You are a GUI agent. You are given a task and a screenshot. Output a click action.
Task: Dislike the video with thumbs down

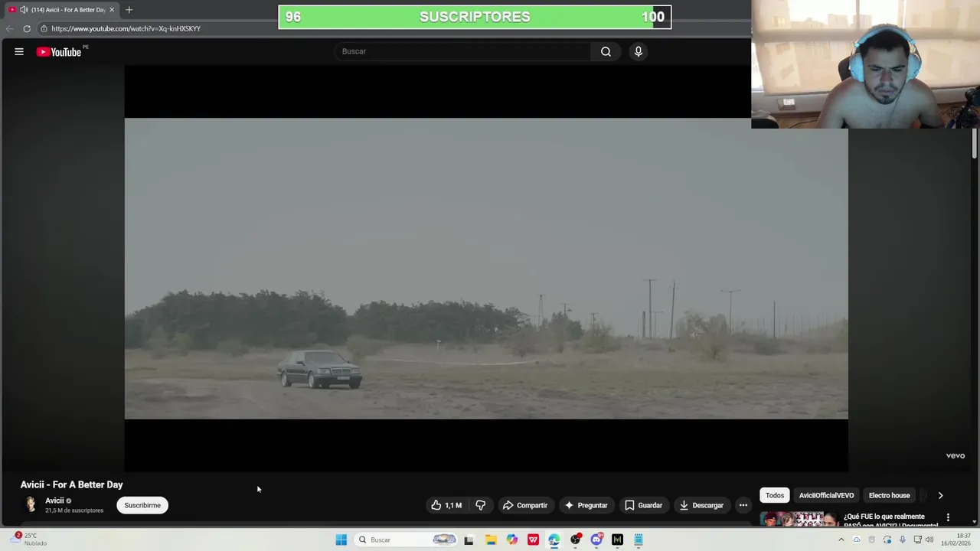point(480,505)
